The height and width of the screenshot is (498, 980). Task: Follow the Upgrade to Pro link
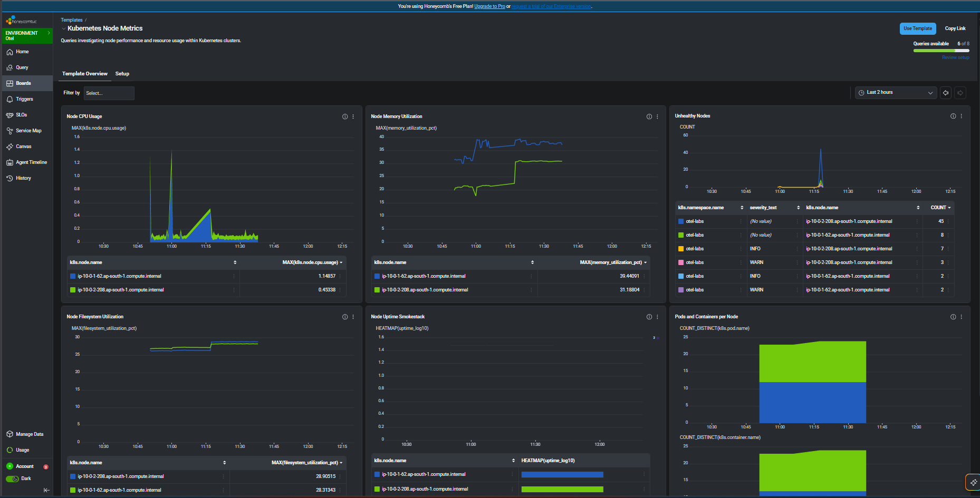pos(489,6)
